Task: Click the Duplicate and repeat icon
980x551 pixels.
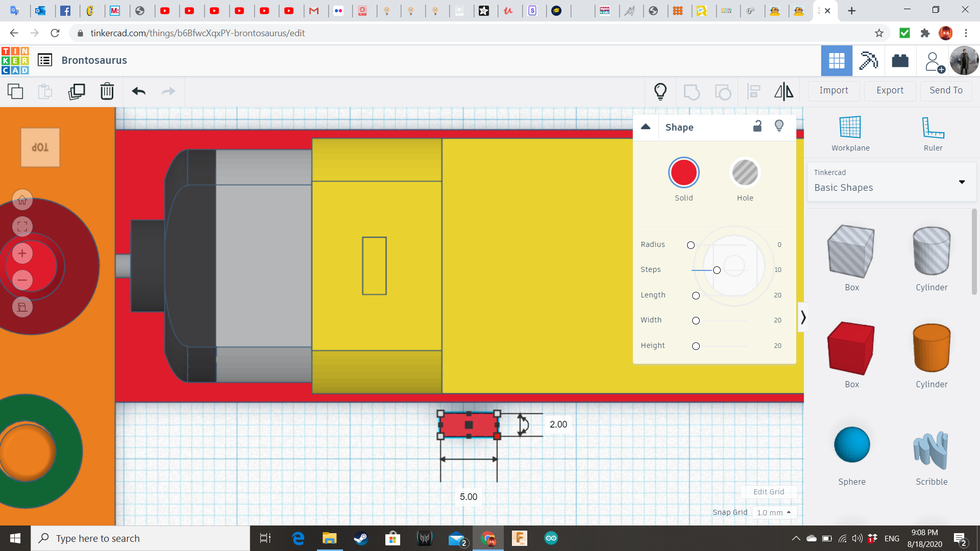Action: pyautogui.click(x=77, y=91)
